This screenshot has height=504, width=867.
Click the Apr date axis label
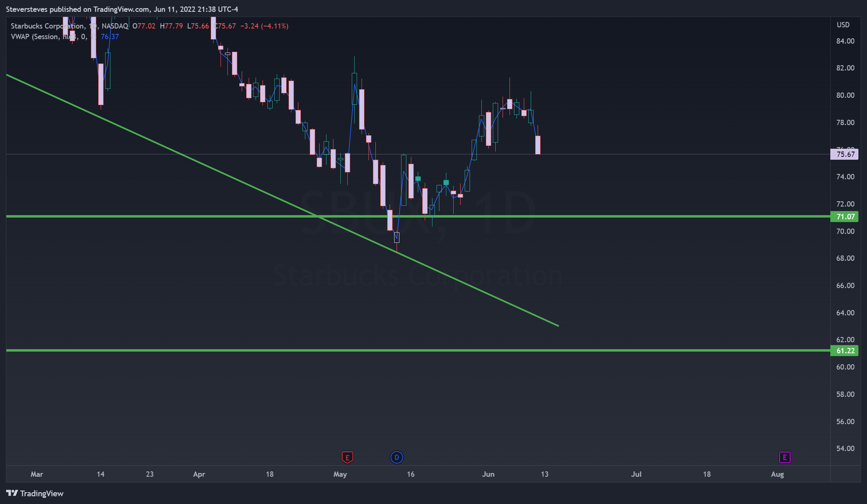click(199, 474)
